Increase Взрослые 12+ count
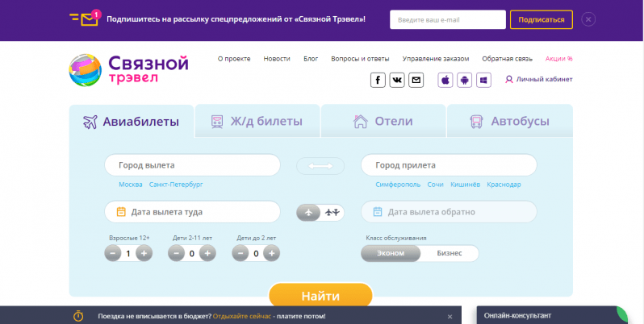Image resolution: width=644 pixels, height=324 pixels. point(144,253)
